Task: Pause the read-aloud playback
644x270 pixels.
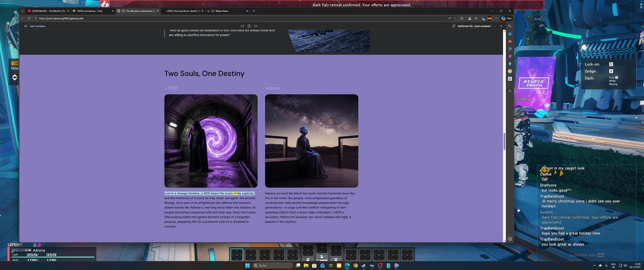Action: [x=249, y=26]
